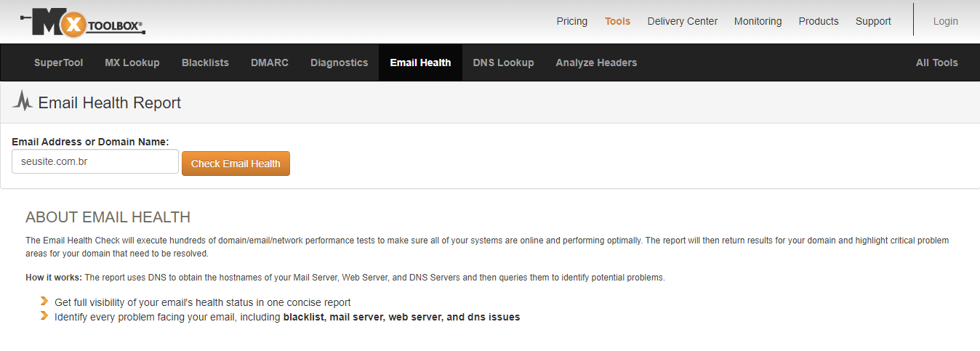Image resolution: width=980 pixels, height=351 pixels.
Task: Click the MxToolbox logo
Action: coord(82,23)
